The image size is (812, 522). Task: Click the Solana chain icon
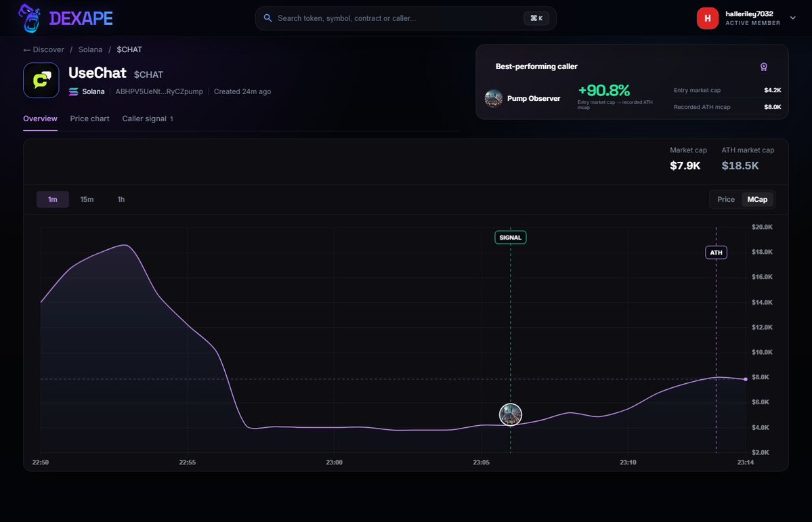point(74,91)
